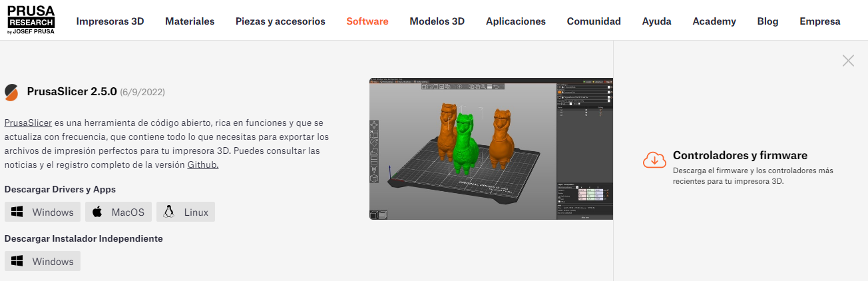This screenshot has height=281, width=868.
Task: Click the Linux penguin icon
Action: pos(169,212)
